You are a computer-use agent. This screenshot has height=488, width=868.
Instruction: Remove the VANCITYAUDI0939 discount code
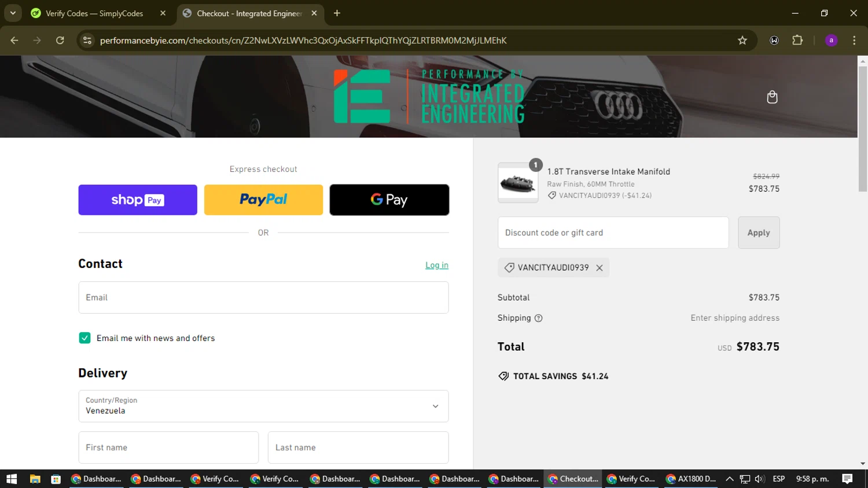[x=599, y=267]
